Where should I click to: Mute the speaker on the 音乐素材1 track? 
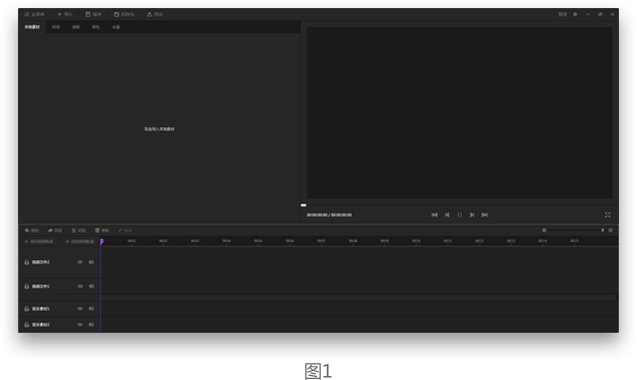pos(91,309)
